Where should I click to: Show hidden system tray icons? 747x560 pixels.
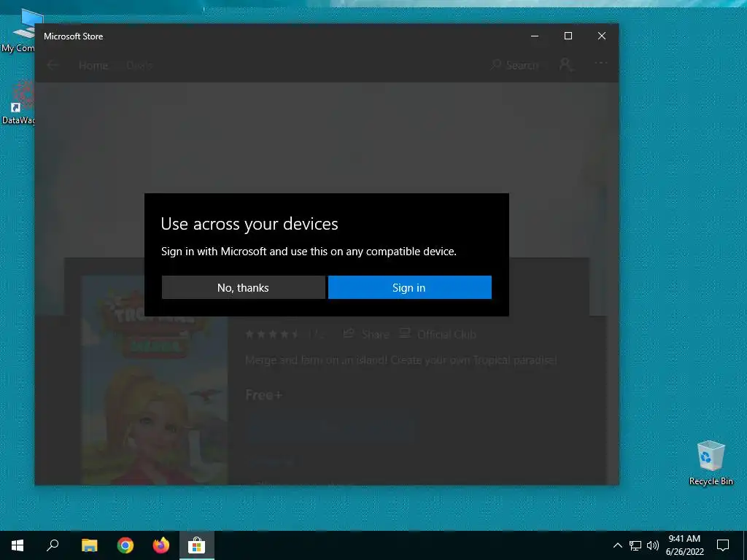[x=617, y=545]
